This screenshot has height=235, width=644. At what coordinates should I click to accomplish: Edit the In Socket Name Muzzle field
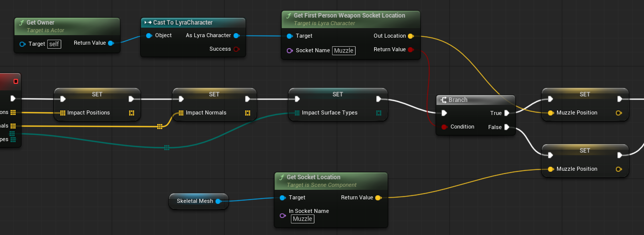pos(302,219)
